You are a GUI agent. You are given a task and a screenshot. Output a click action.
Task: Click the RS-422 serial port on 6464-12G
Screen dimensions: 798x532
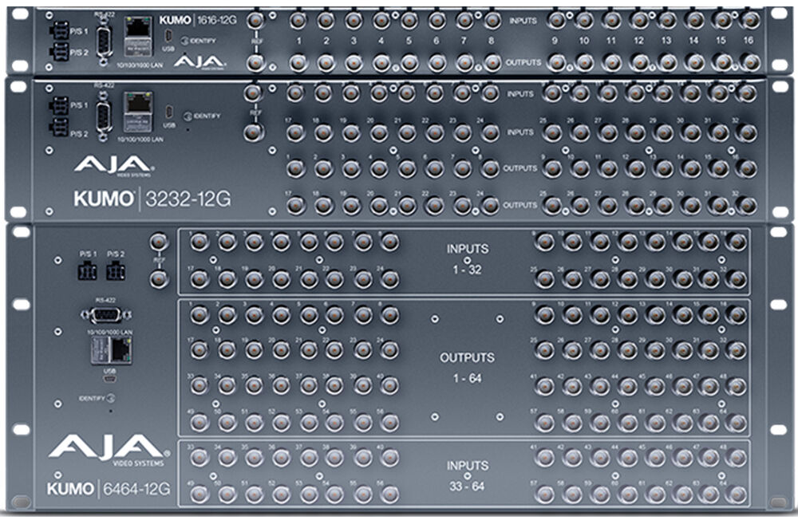point(106,315)
